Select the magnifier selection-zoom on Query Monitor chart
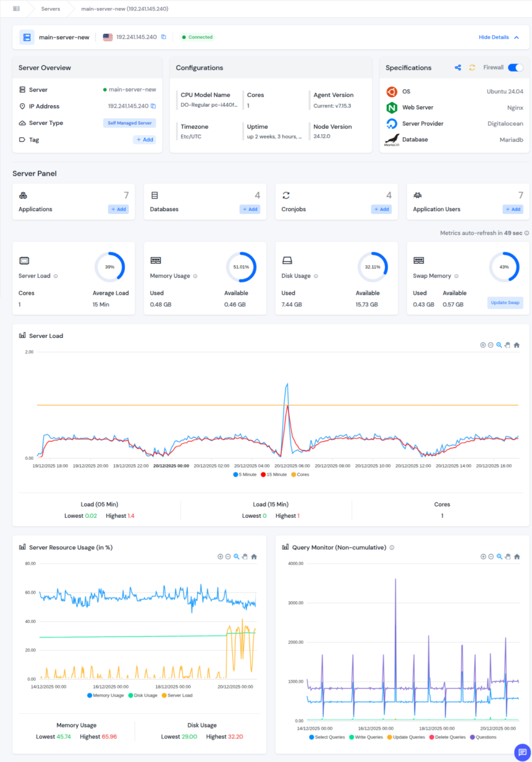 (x=499, y=557)
